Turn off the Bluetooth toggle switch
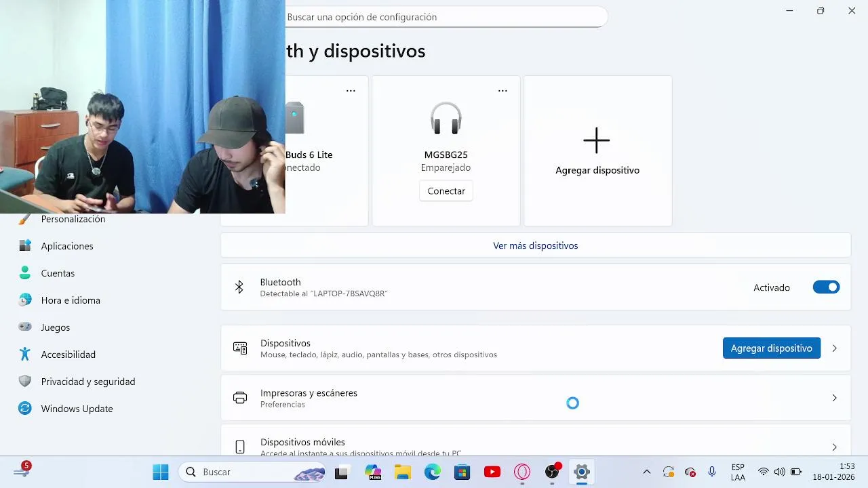This screenshot has height=488, width=868. point(826,287)
